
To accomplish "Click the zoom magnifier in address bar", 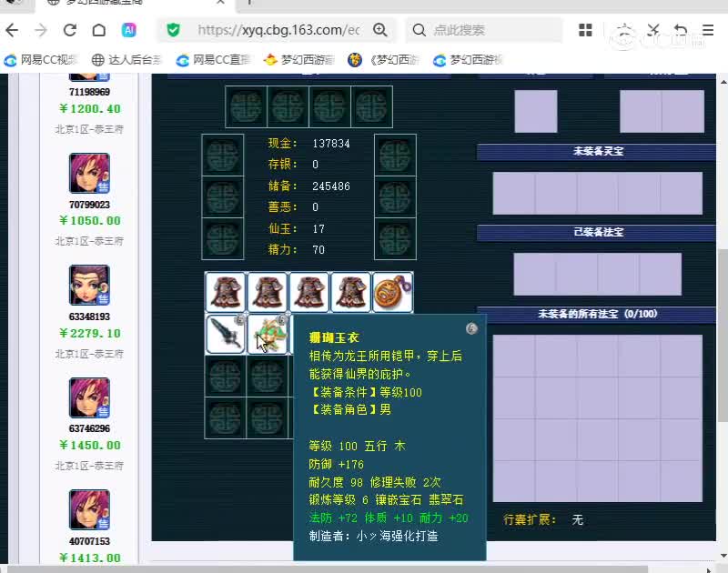I will coord(380,30).
